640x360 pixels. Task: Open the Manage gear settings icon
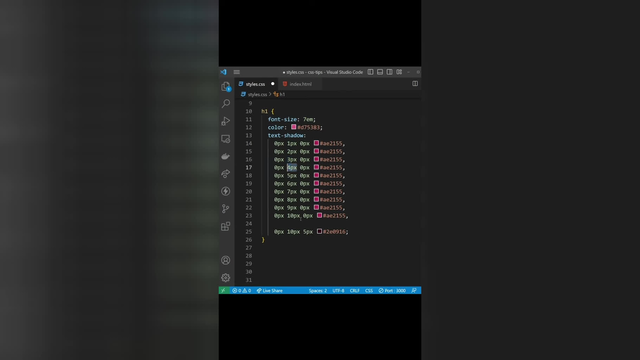click(x=226, y=278)
